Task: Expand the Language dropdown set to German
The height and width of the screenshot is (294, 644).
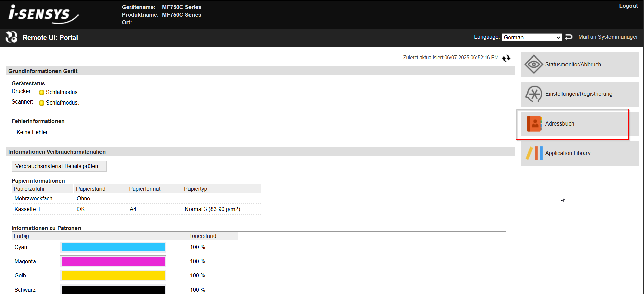Action: tap(531, 37)
